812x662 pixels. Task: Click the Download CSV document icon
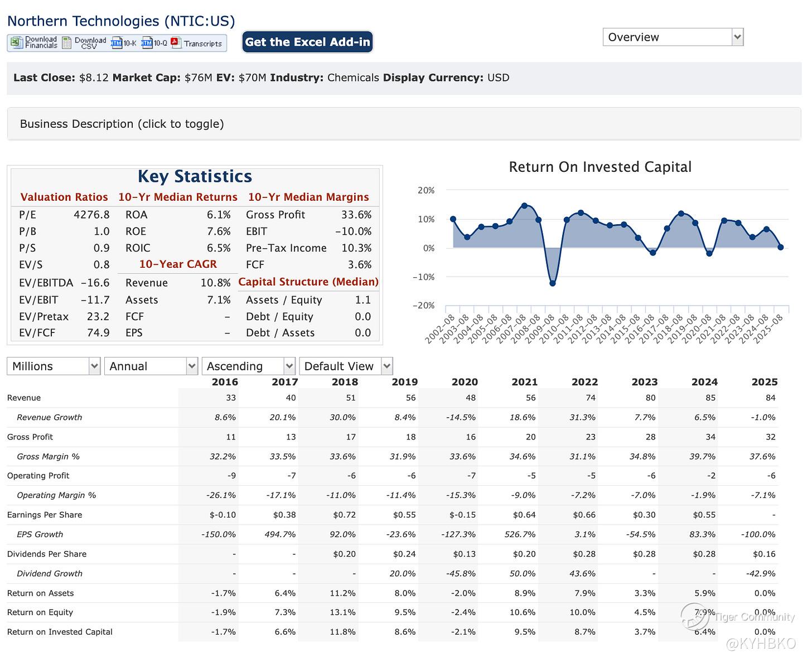tap(67, 43)
